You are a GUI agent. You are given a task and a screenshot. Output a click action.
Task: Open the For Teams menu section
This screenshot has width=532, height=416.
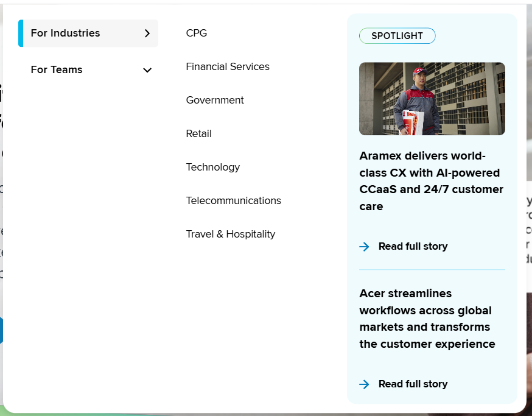(57, 69)
